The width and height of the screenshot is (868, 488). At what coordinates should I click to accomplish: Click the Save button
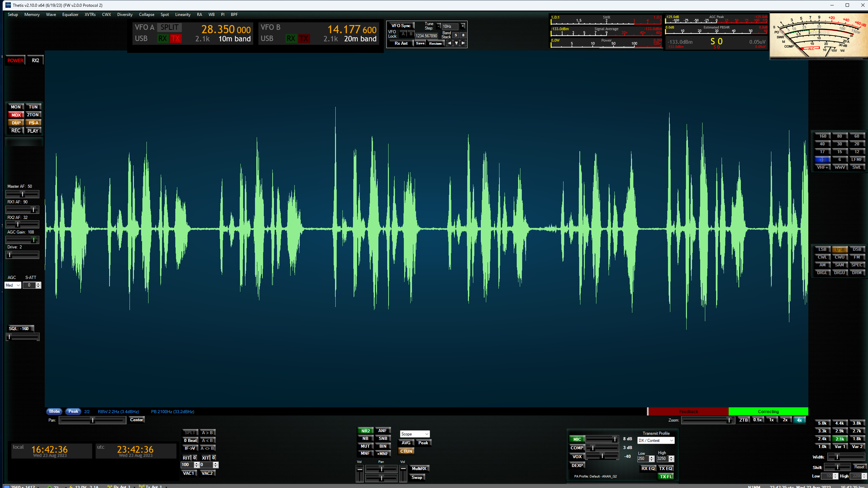pyautogui.click(x=420, y=43)
